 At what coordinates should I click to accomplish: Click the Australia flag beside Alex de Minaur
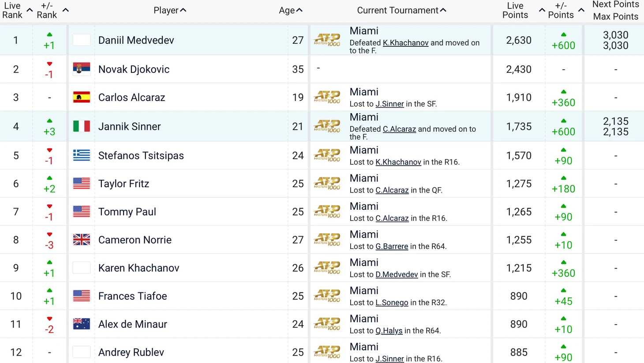(x=82, y=324)
